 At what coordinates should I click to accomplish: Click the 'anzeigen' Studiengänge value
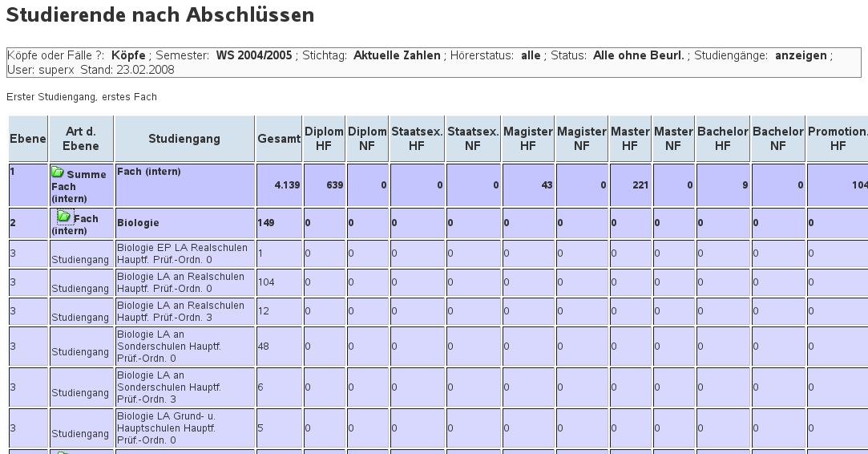coord(801,55)
